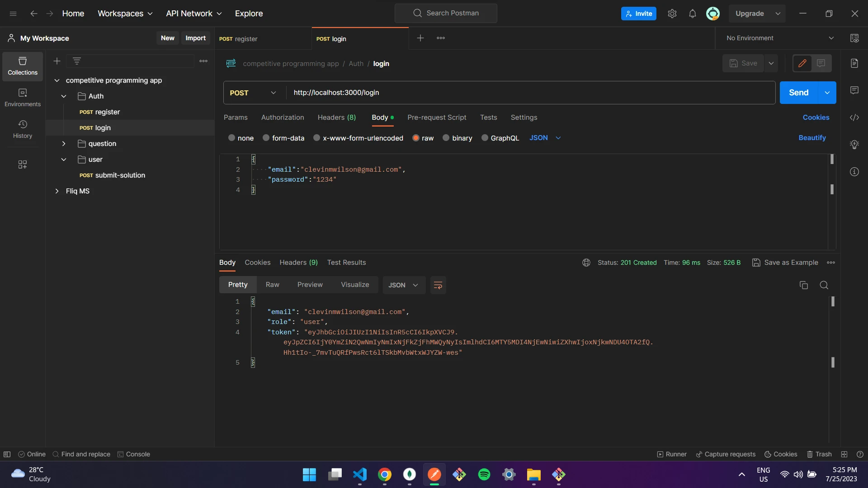Click the request URL input field
The image size is (868, 488).
click(531, 93)
